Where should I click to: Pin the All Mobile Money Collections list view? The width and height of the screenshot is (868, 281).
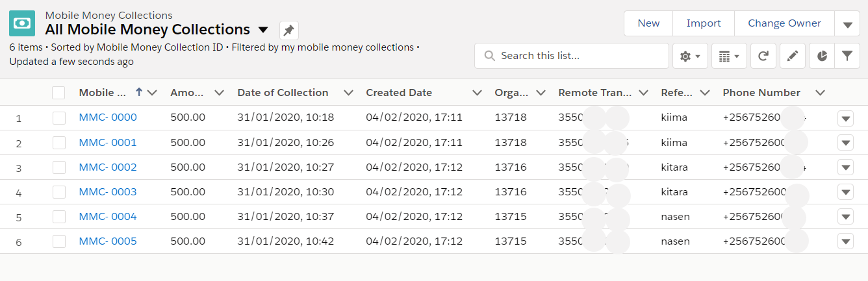[289, 31]
